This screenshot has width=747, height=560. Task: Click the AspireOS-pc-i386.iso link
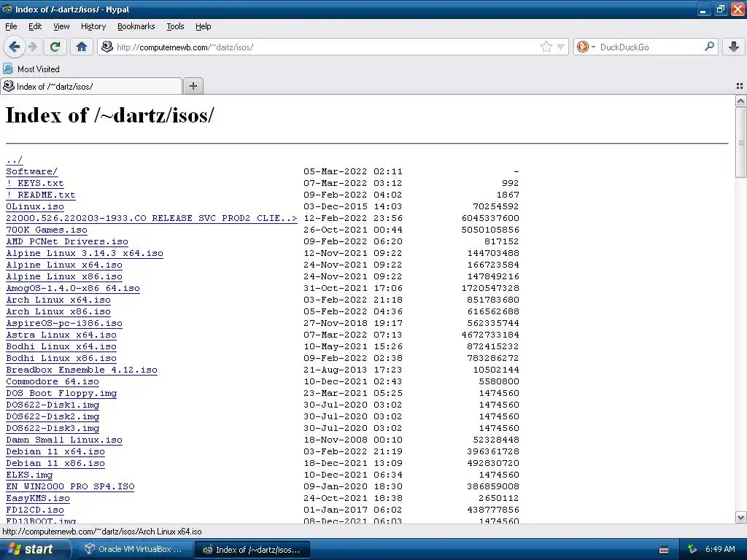[64, 323]
